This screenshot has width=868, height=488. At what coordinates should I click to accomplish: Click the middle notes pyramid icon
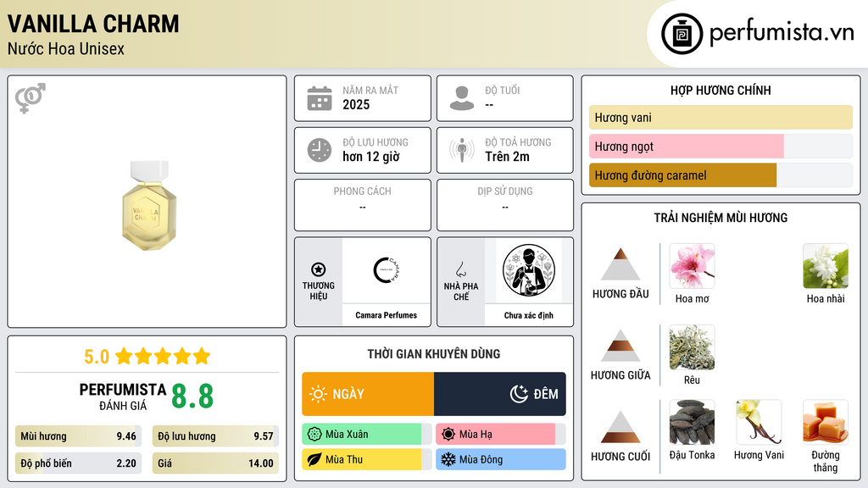[x=620, y=346]
